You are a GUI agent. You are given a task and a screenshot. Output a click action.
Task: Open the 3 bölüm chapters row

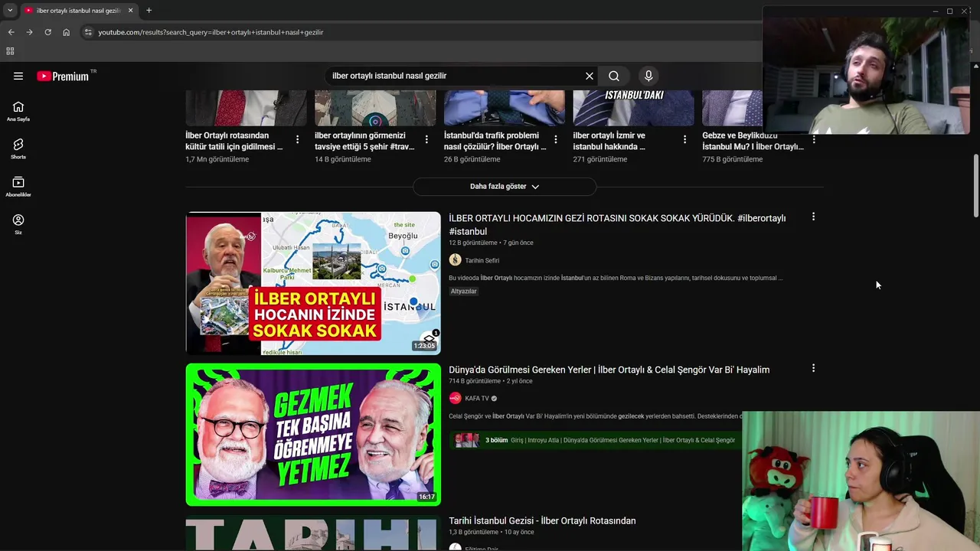pos(595,440)
